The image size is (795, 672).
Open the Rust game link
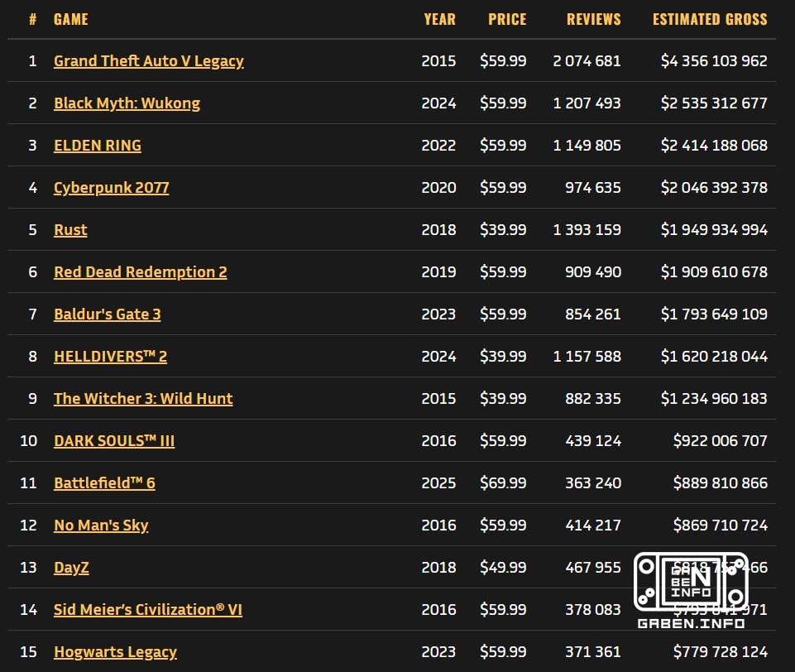(x=70, y=230)
